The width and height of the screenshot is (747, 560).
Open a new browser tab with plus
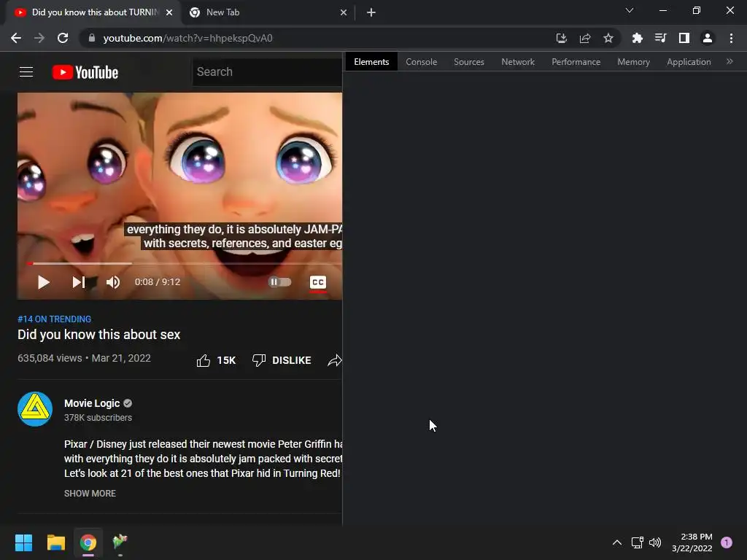tap(371, 12)
